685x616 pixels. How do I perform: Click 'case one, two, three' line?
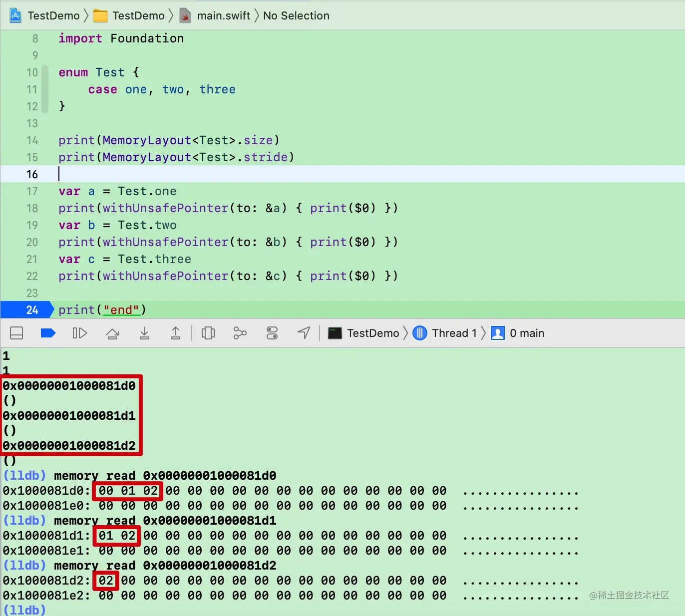162,89
